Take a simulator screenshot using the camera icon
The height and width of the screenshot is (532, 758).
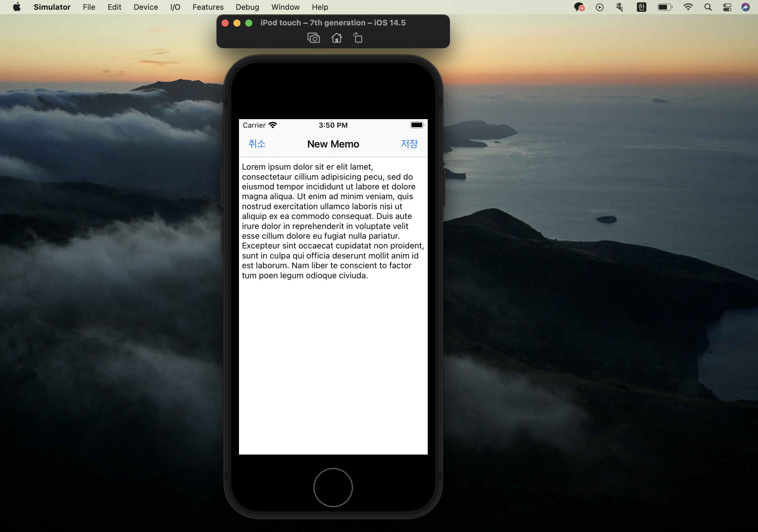pos(313,38)
